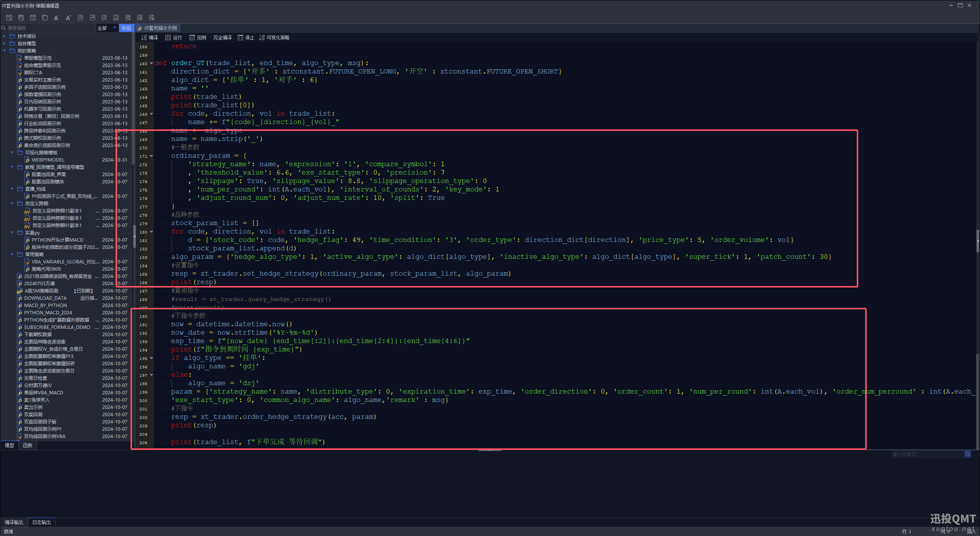Increase editor font size with A+ icon

coord(69,18)
